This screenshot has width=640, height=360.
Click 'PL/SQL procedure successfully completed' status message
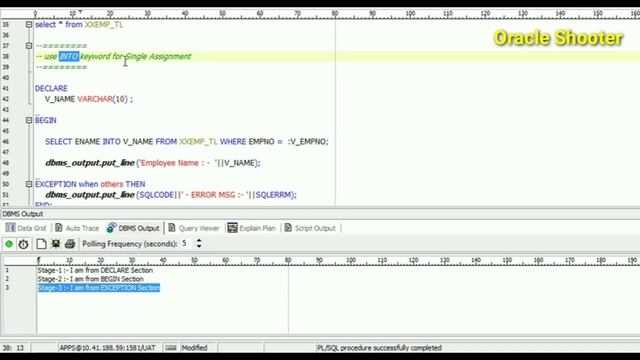[379, 348]
